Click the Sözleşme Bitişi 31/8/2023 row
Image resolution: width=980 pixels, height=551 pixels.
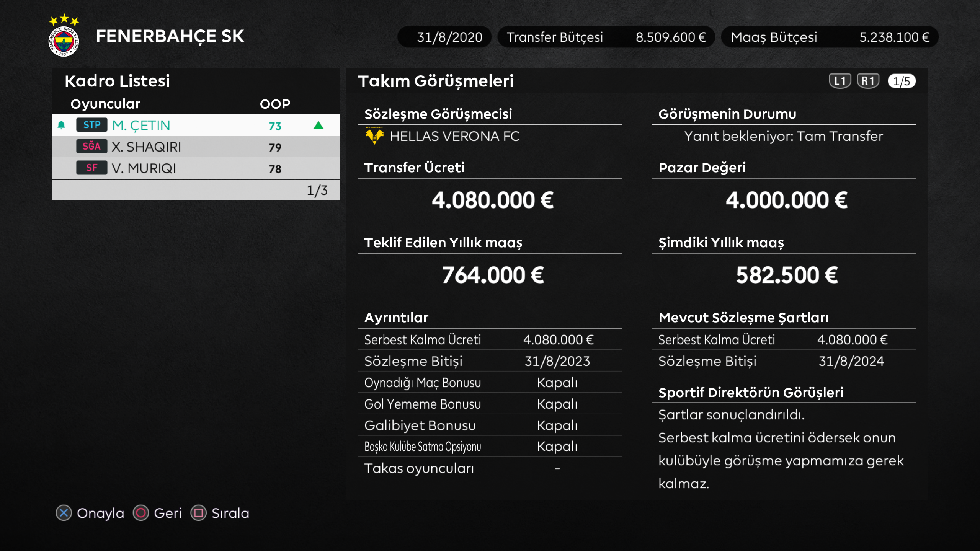point(490,361)
